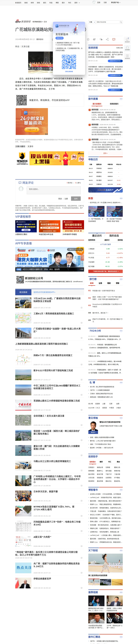Open the 博客看市 section more dots
This screenshot has height=644, width=138.
[x=121, y=490]
